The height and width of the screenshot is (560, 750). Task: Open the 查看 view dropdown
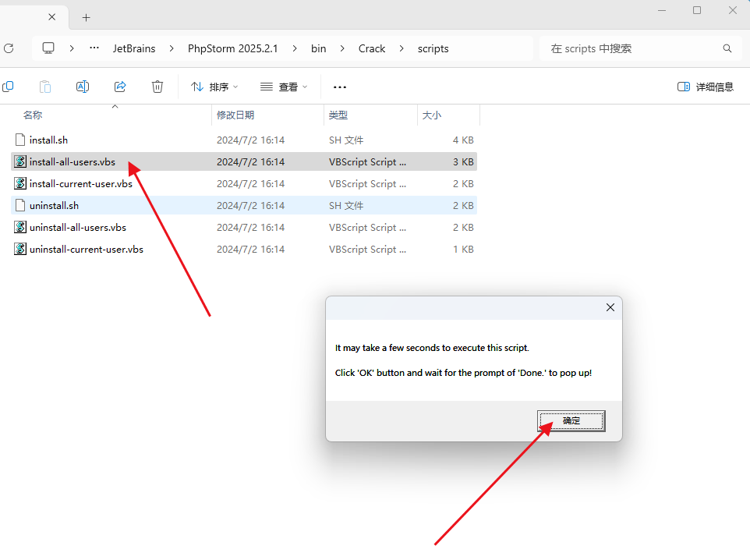pyautogui.click(x=284, y=87)
